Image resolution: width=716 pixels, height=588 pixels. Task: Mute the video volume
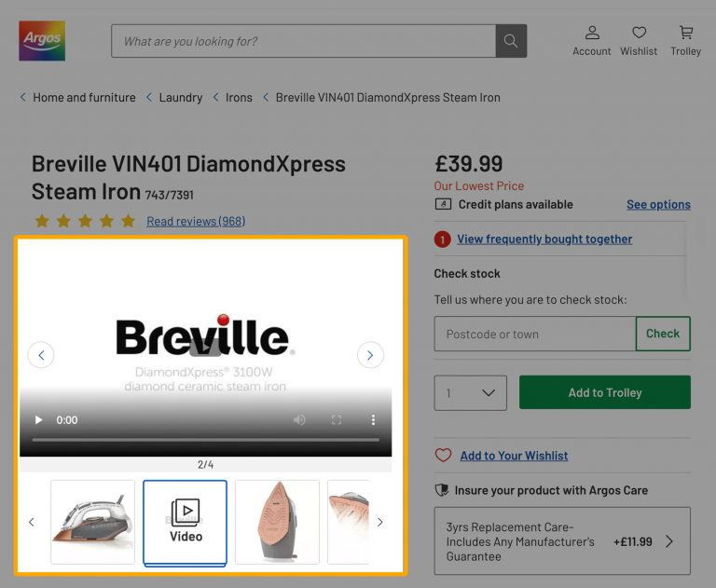(299, 420)
